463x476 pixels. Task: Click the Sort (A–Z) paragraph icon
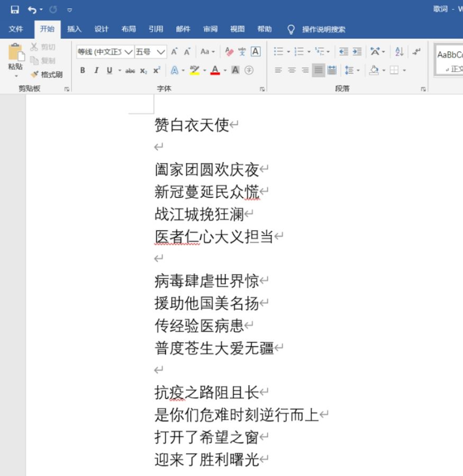tap(399, 52)
